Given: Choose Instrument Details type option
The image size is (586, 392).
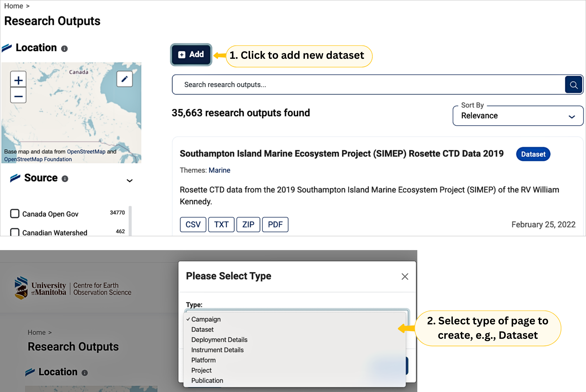Looking at the screenshot, I should pos(217,350).
